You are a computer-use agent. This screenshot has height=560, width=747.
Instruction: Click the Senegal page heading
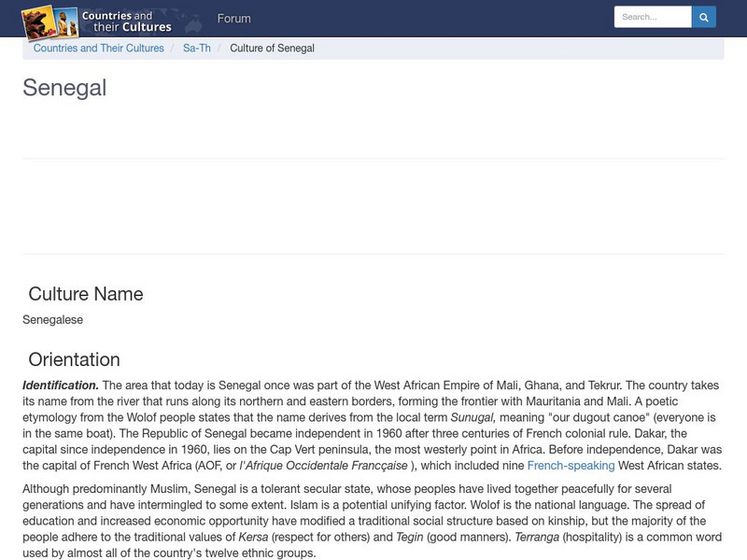(x=64, y=88)
